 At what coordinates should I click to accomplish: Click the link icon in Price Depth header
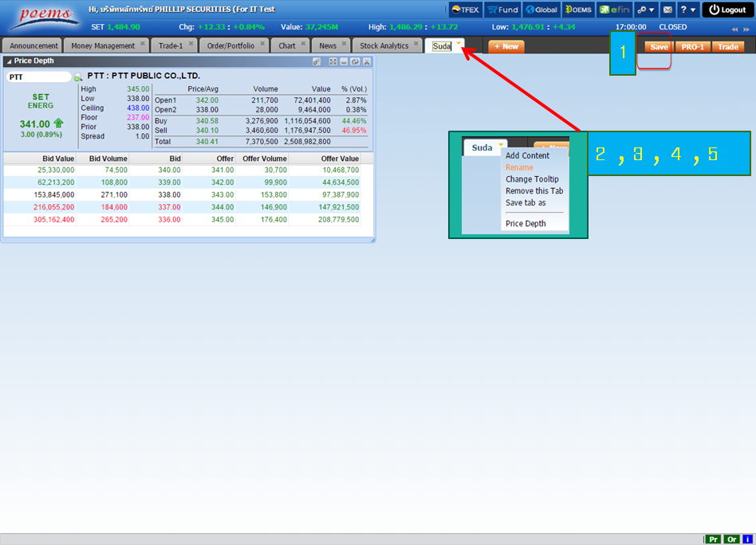[x=317, y=61]
